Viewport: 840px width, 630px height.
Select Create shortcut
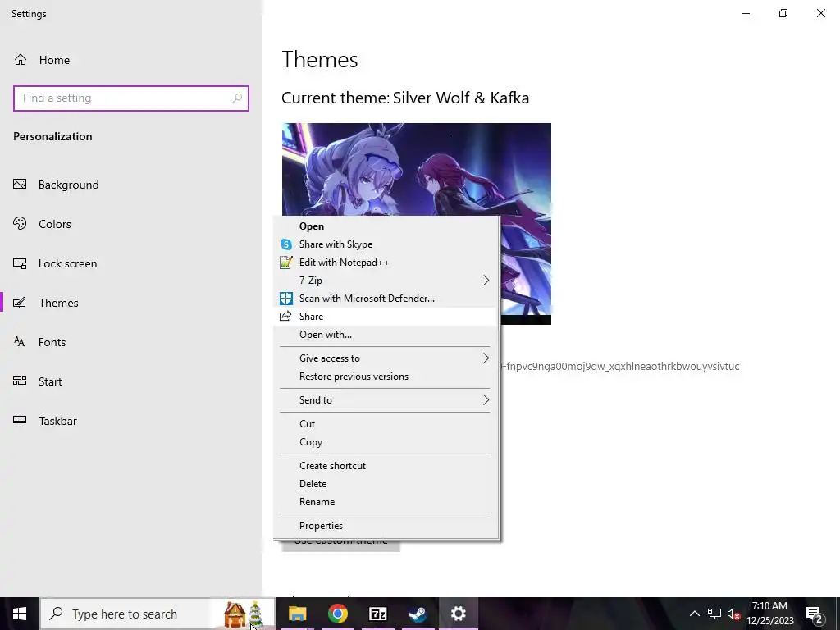386,466
